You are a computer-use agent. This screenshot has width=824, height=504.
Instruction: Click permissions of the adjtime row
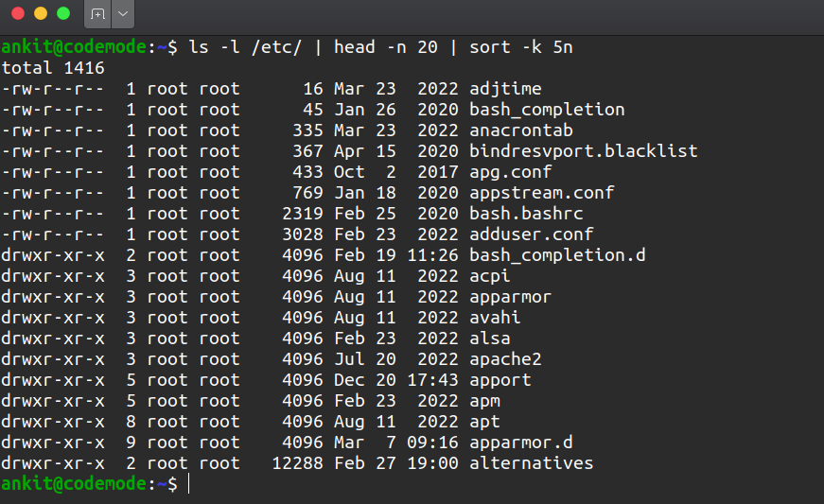tap(53, 89)
